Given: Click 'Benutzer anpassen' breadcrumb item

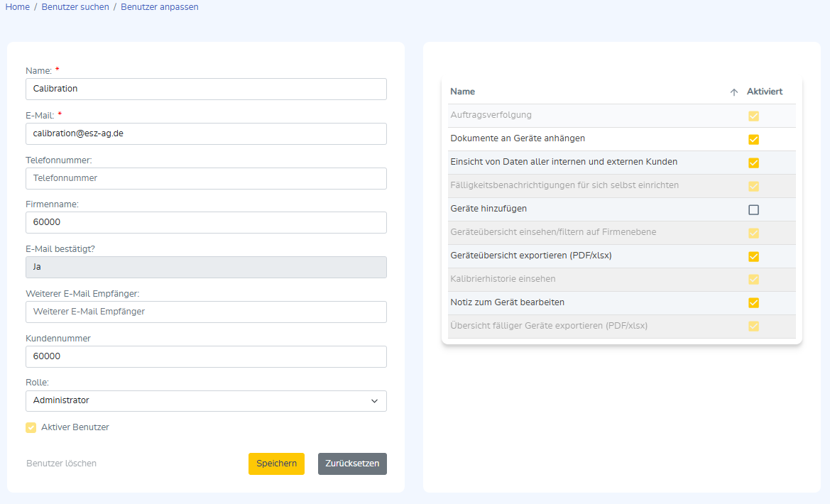Looking at the screenshot, I should tap(160, 7).
